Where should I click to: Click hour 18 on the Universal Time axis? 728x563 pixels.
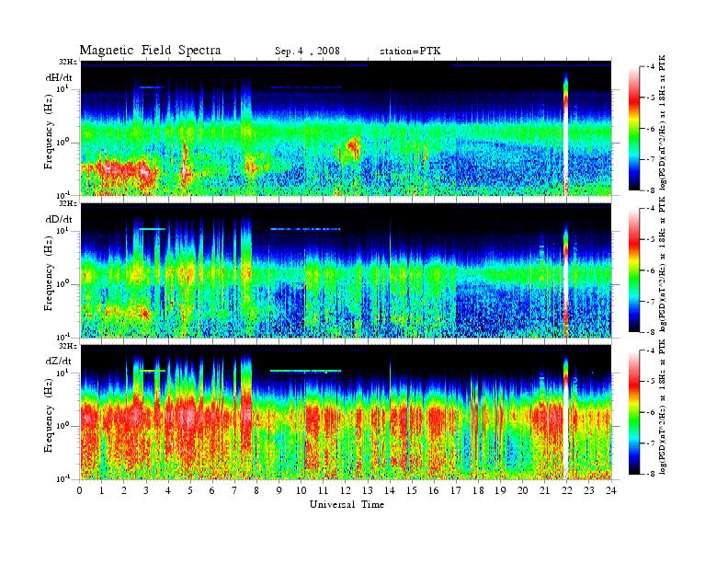tap(478, 491)
